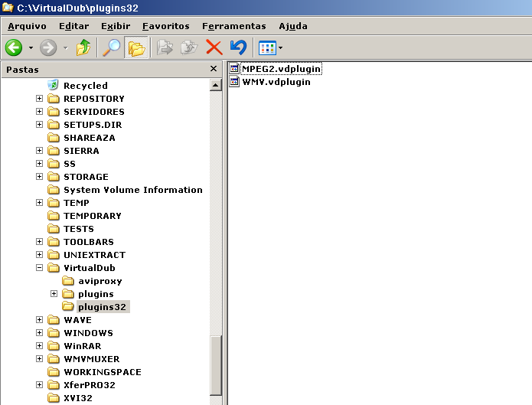Open the Ajuda menu
This screenshot has height=405, width=532.
[x=293, y=26]
